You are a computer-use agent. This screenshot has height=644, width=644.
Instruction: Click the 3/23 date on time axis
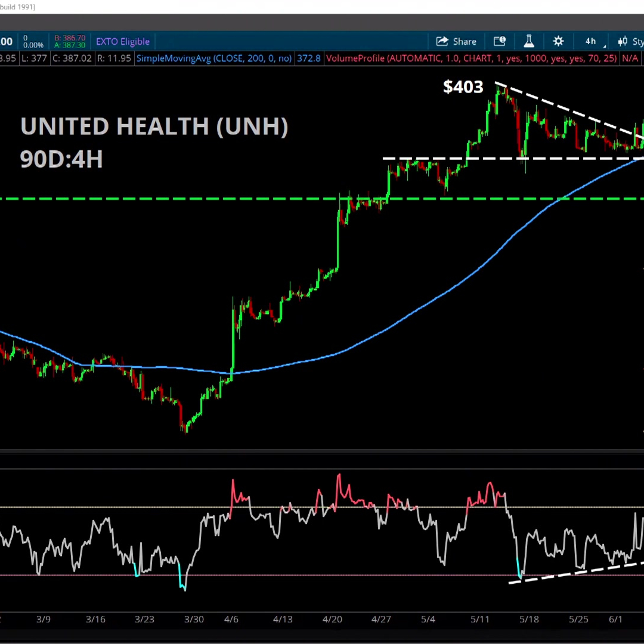(144, 619)
